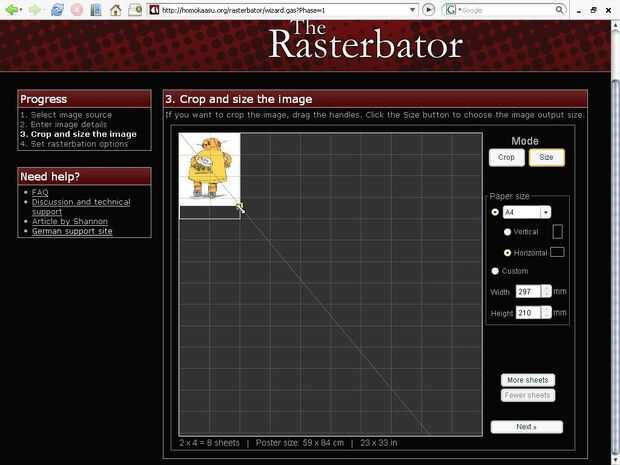The width and height of the screenshot is (620, 465).
Task: Go to the Home page icon
Action: pyautogui.click(x=115, y=9)
